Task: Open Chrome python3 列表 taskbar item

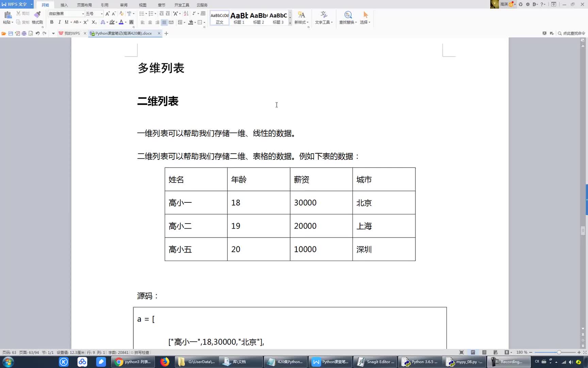Action: pos(133,362)
